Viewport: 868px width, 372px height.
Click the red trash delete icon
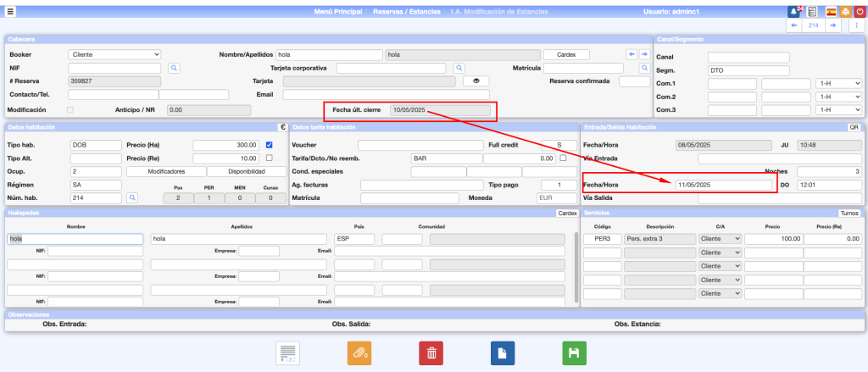tap(431, 353)
